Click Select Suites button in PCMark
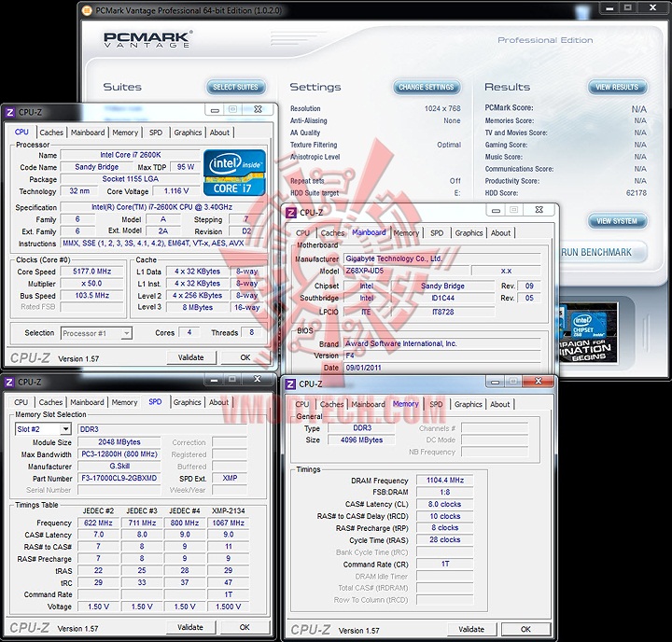Screen dimensions: 672x642 click(x=236, y=87)
